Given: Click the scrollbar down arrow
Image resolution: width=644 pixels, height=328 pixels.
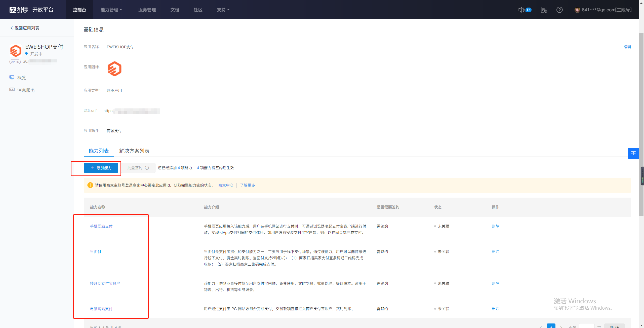Looking at the screenshot, I should 641,325.
